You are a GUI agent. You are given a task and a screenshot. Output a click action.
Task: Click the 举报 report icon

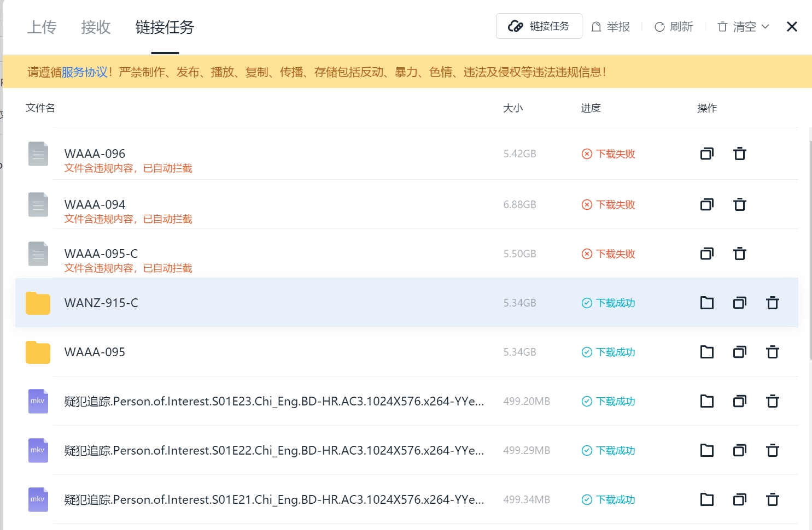click(x=596, y=26)
